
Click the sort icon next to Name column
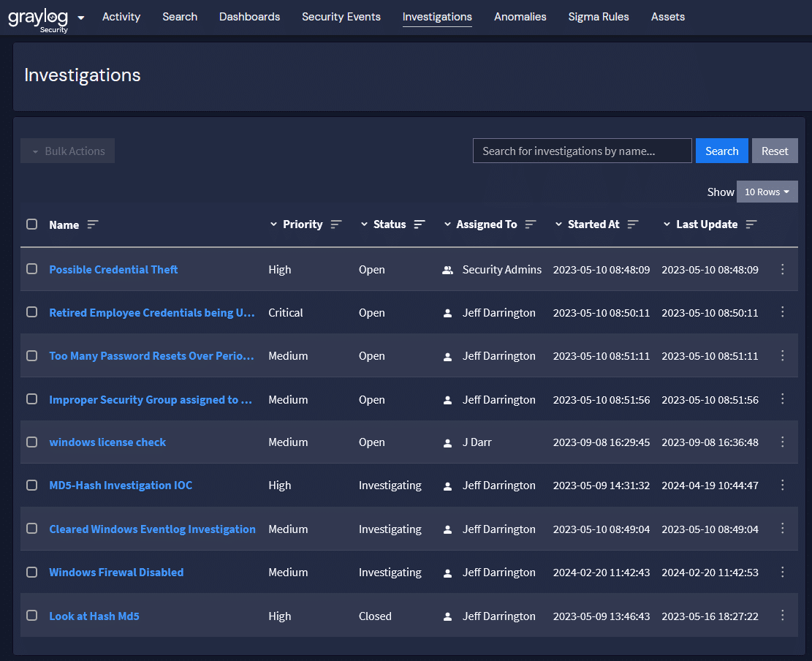pos(92,224)
